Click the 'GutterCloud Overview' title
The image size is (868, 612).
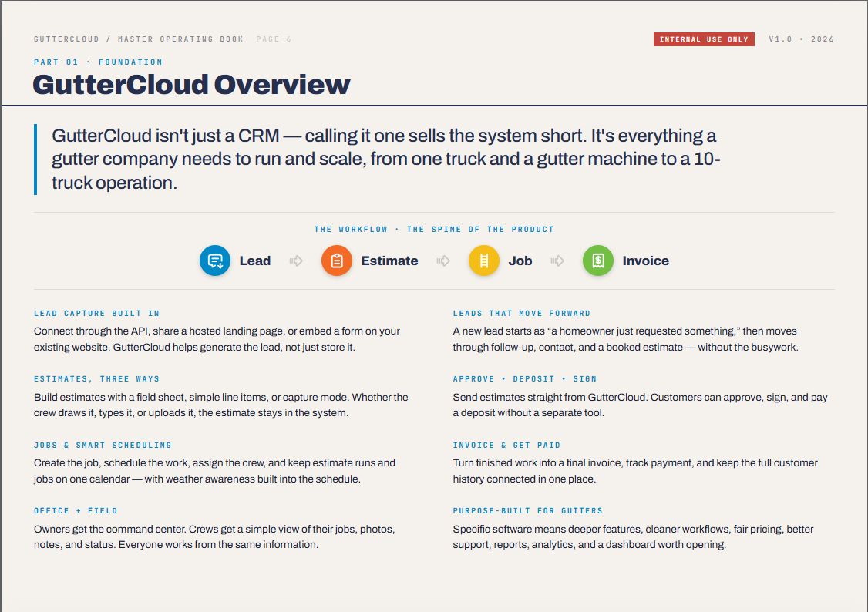coord(191,85)
